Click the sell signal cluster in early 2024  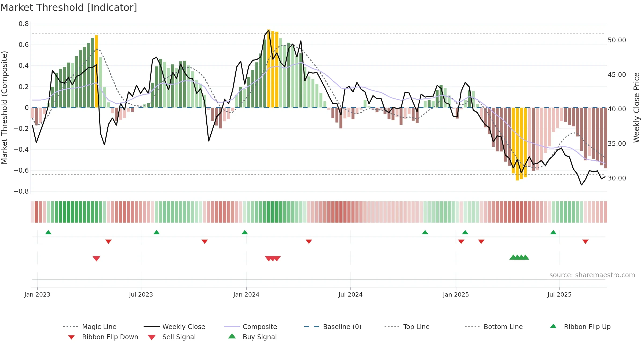point(273,258)
